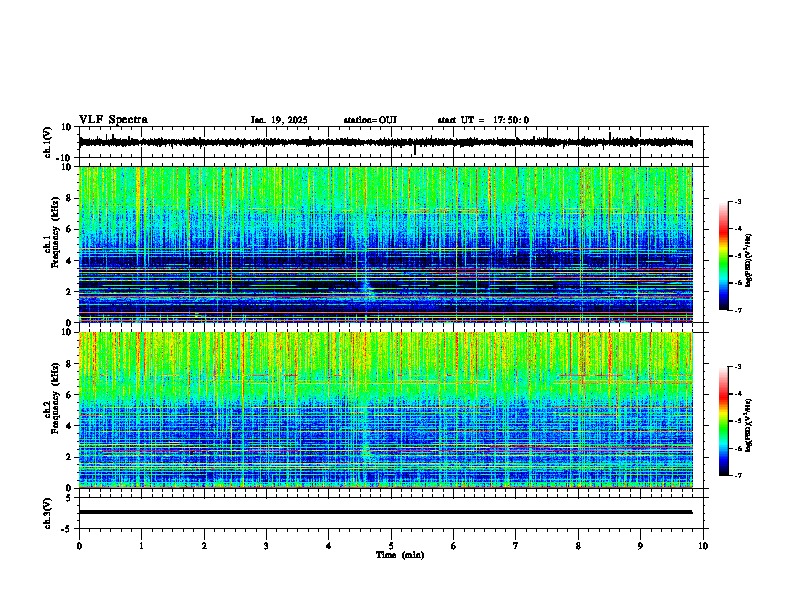
Task: Click the ch.1 colorbar "log(PSD)(V²/Hz)" label
Action: pos(749,260)
